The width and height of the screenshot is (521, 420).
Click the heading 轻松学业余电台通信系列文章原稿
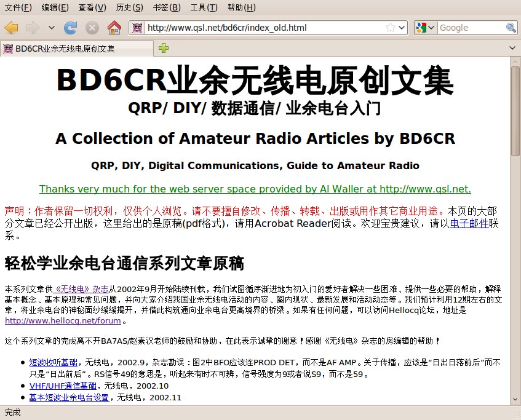pyautogui.click(x=124, y=263)
